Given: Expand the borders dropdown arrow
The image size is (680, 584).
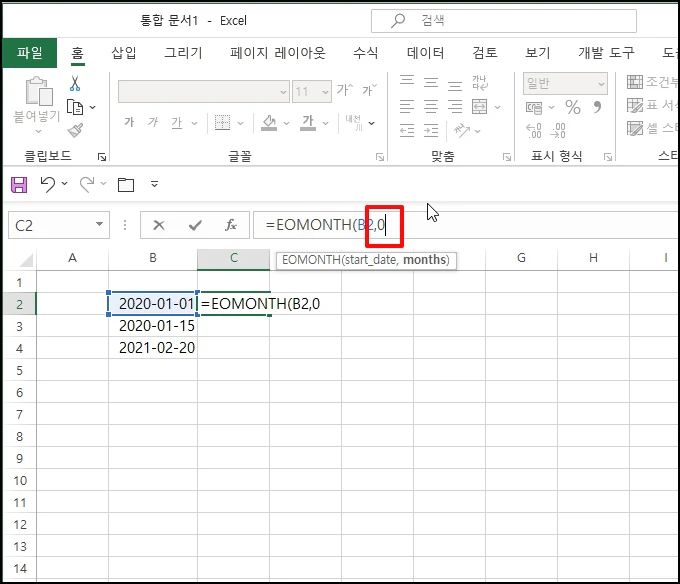Looking at the screenshot, I should (240, 123).
